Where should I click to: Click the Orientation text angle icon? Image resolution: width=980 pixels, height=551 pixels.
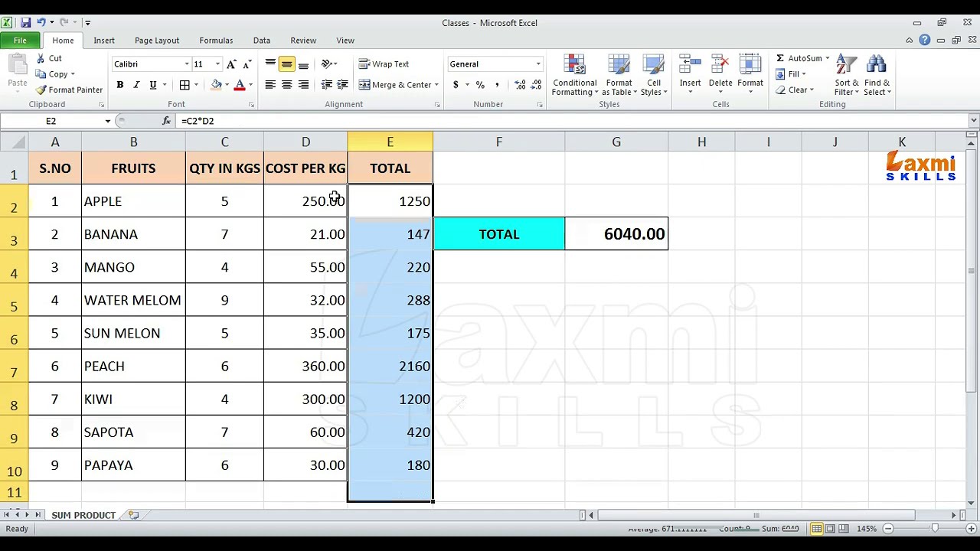(x=327, y=64)
